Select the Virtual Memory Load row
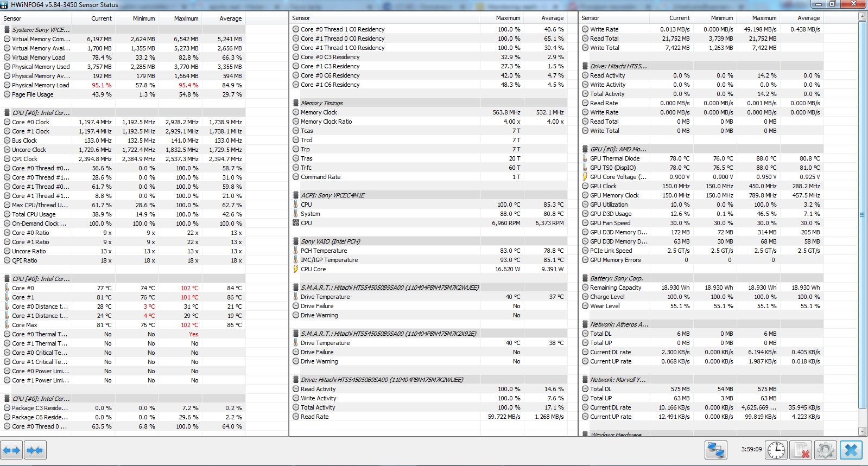Viewport: 868px width, 466px height. click(123, 58)
